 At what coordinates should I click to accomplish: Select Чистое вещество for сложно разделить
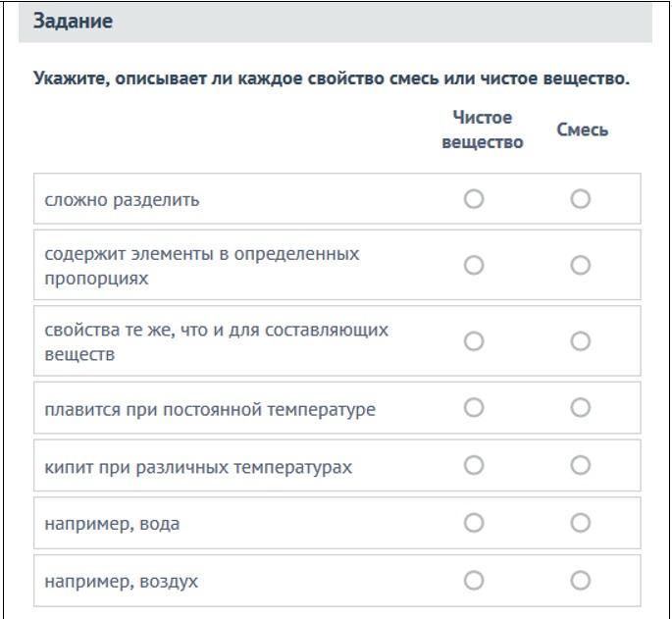(x=474, y=199)
